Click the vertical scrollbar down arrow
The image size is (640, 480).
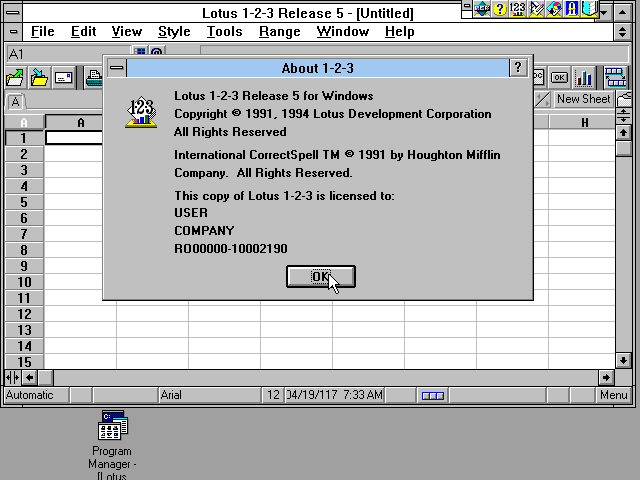[623, 360]
